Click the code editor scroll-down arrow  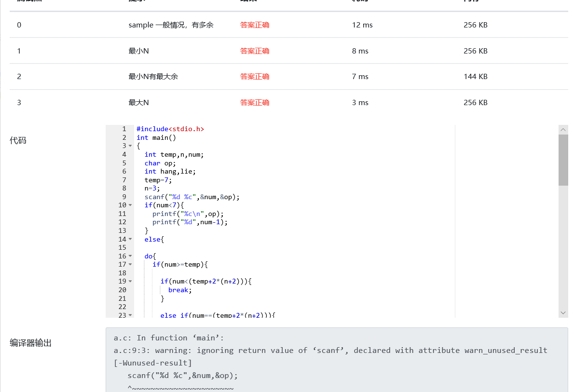click(x=563, y=313)
